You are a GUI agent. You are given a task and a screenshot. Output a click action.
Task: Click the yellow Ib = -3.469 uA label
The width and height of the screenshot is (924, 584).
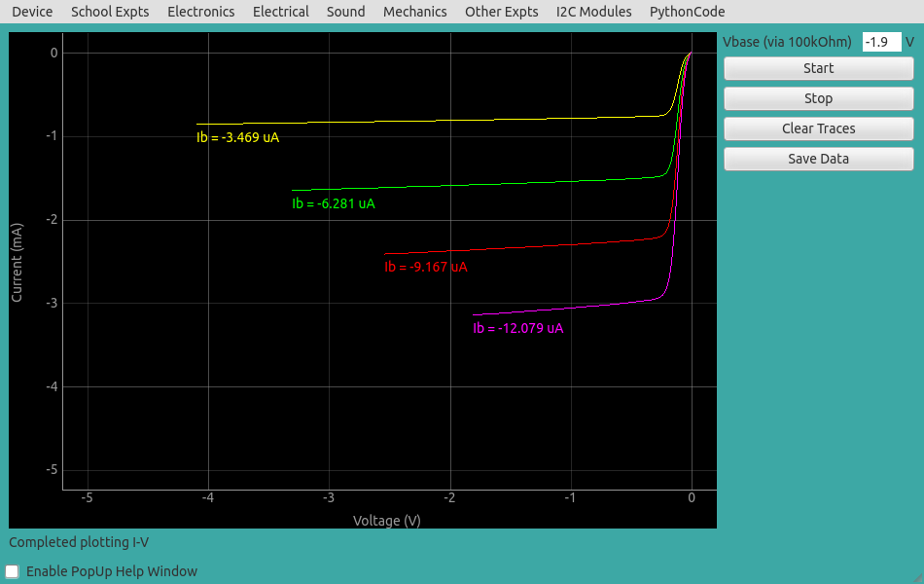(x=237, y=138)
